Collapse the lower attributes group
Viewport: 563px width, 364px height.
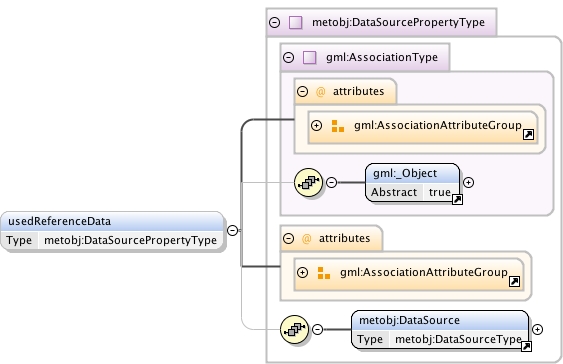(x=288, y=238)
